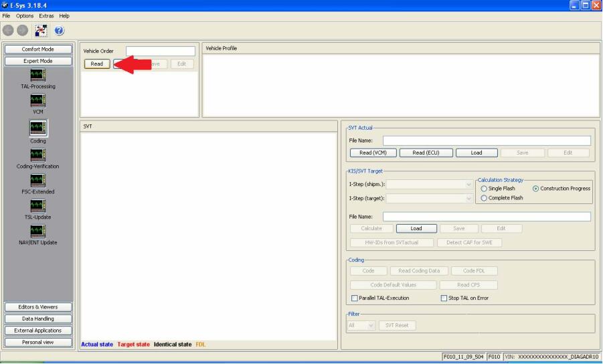The width and height of the screenshot is (603, 364).
Task: Click the Read (VCM) button
Action: pos(373,153)
